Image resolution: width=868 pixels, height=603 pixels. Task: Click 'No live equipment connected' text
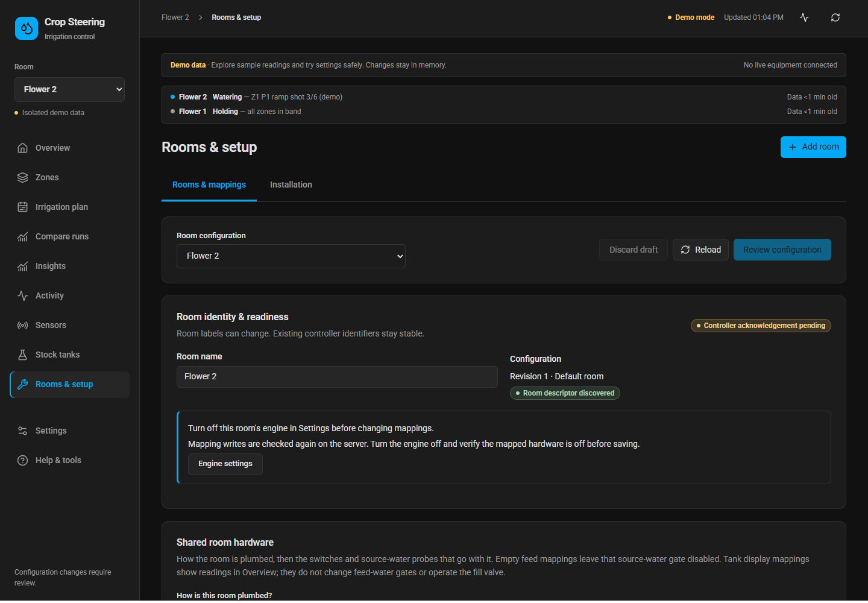(790, 65)
